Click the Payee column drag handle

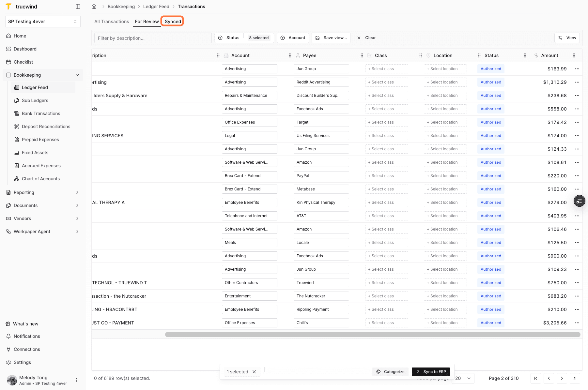[362, 55]
